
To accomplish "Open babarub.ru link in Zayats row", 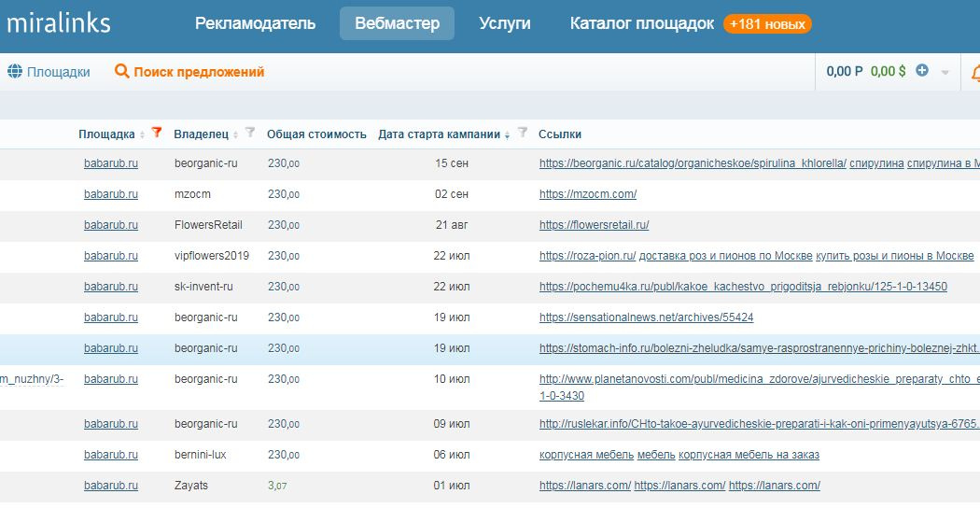I will tap(111, 486).
